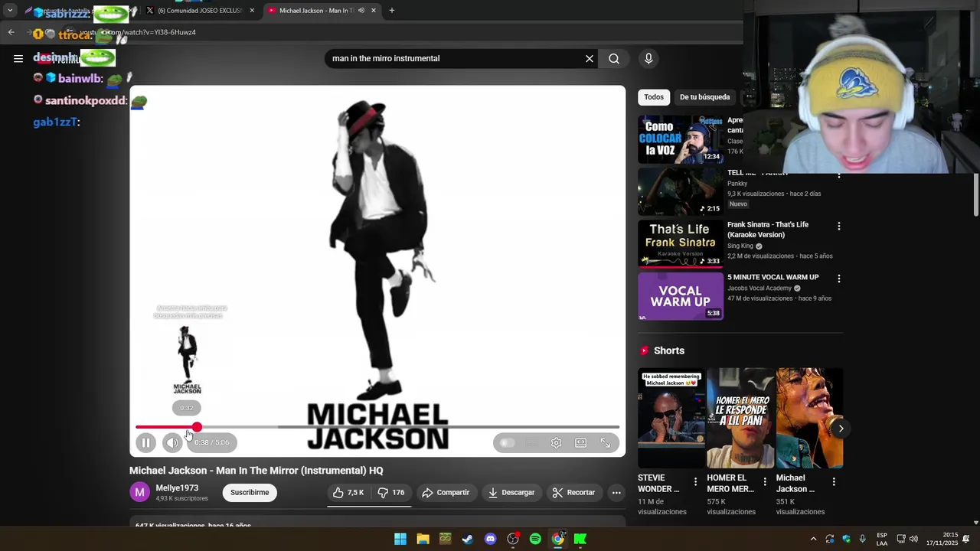The width and height of the screenshot is (980, 551).
Task: Open options for the STEVIE WONDER short
Action: [x=695, y=482]
